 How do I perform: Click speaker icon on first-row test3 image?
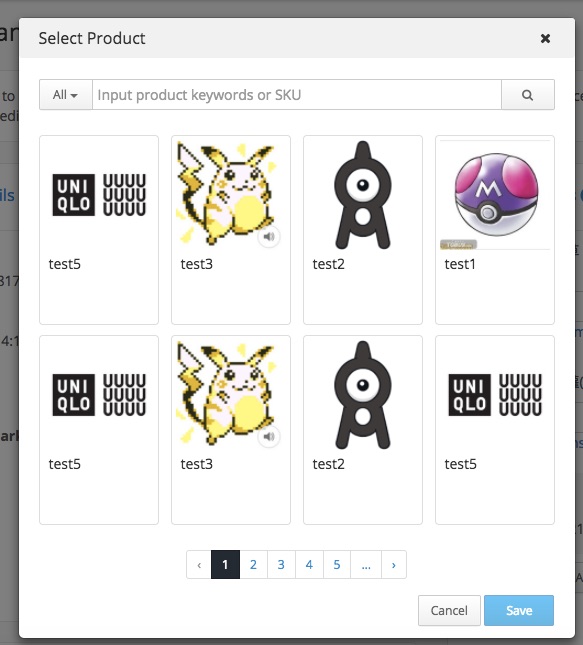point(269,237)
